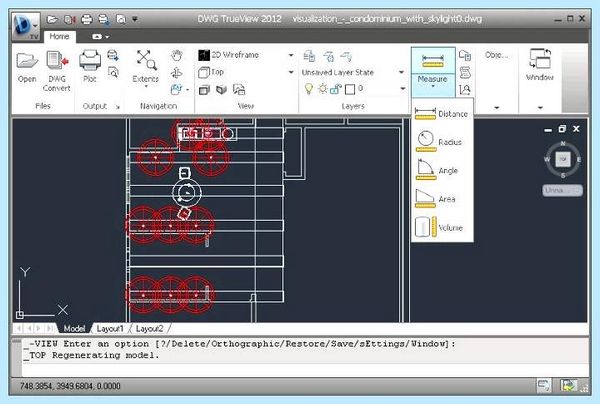Click the coordinates readout 748.3854, 3949.6804

click(70, 386)
